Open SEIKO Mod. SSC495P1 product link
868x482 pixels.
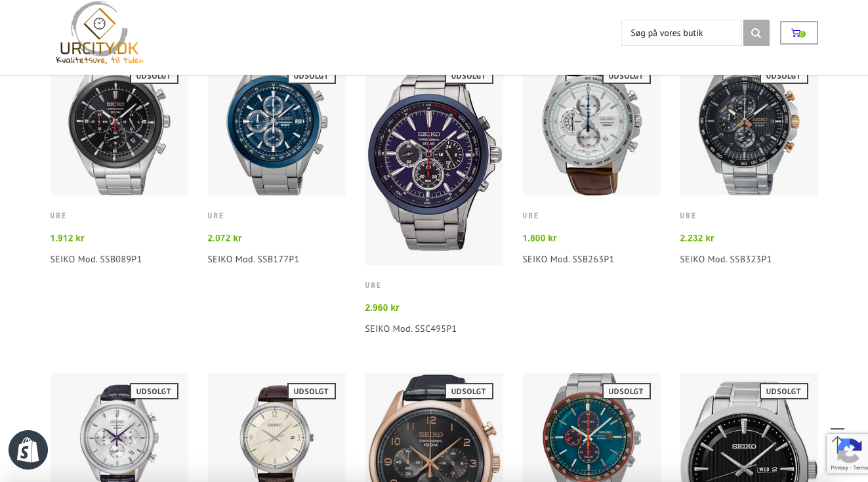[411, 329]
